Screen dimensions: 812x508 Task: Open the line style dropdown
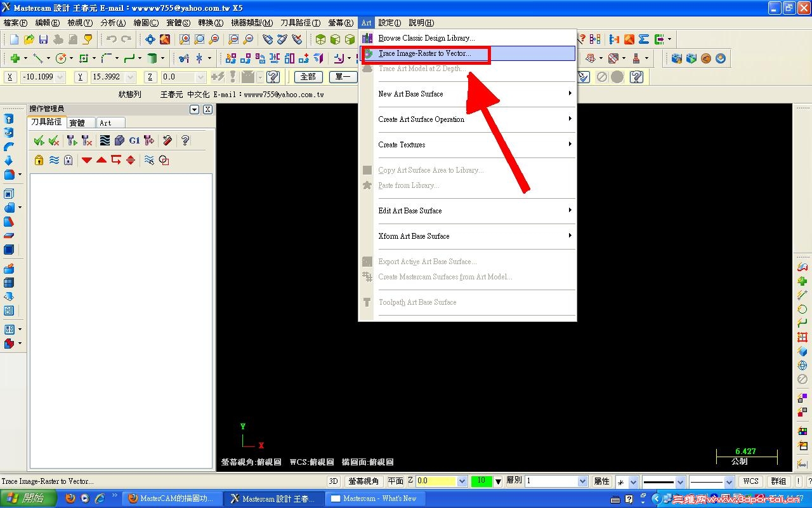point(680,482)
